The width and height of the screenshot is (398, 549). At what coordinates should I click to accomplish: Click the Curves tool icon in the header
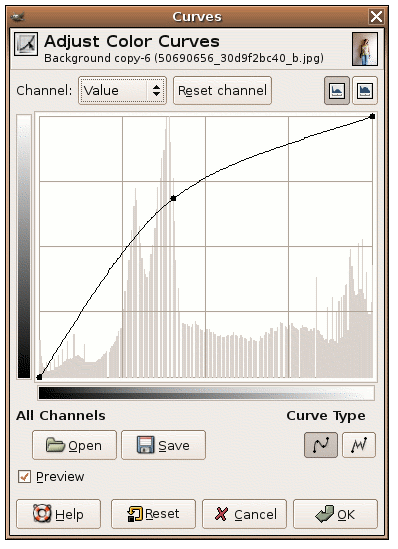tap(26, 44)
